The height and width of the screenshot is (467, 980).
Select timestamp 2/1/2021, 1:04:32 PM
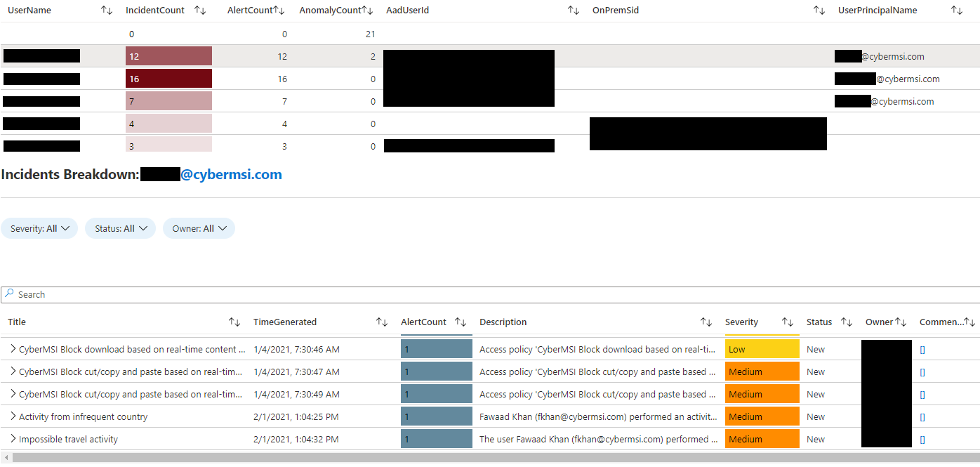pos(296,439)
